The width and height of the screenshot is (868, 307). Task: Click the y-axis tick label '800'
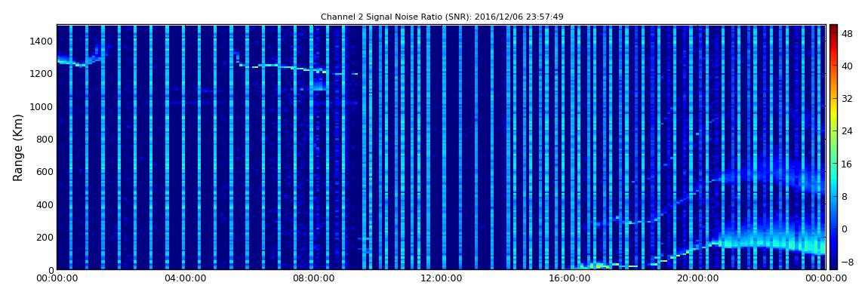pos(45,140)
